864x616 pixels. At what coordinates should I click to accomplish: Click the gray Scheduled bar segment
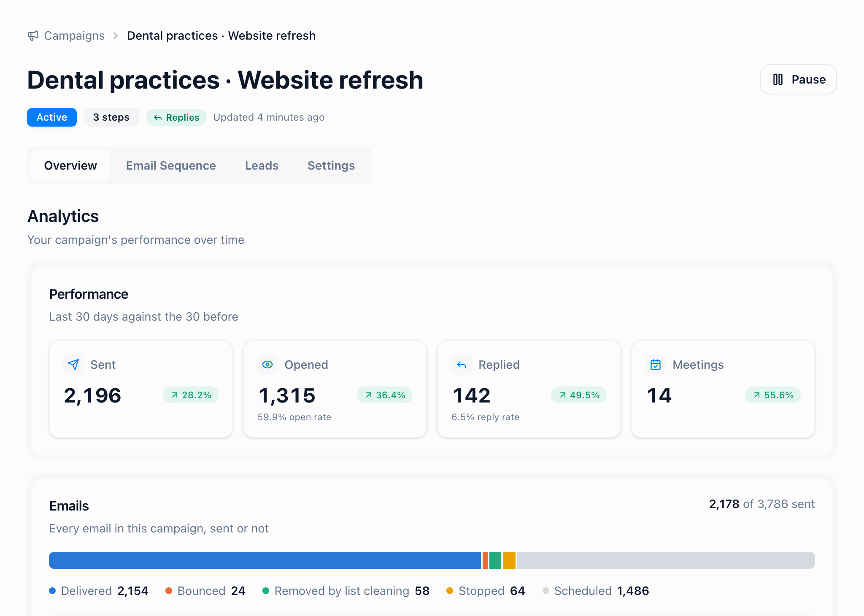tap(666, 560)
